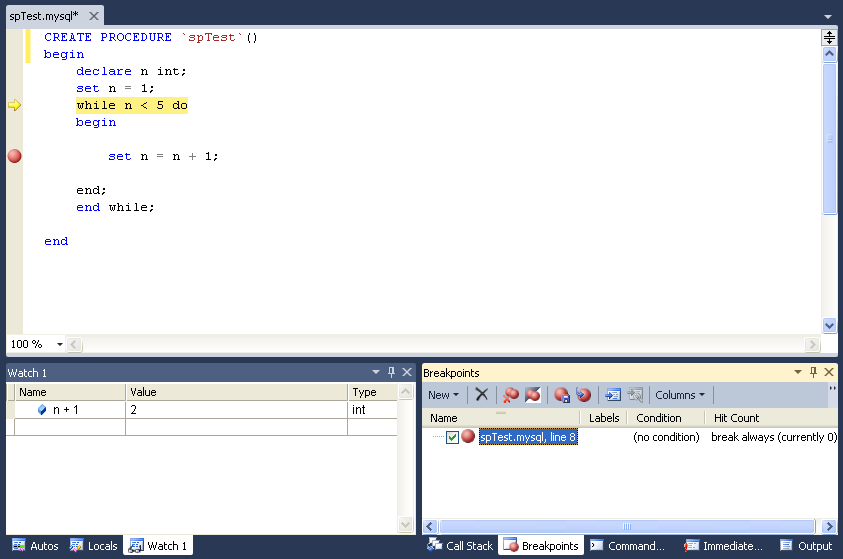Click the Condition column header
The height and width of the screenshot is (559, 843).
pyautogui.click(x=666, y=418)
